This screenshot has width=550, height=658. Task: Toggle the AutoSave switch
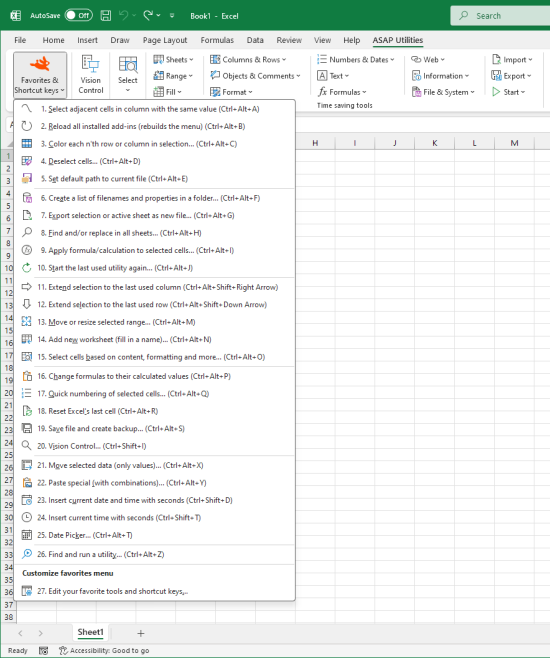[x=78, y=16]
